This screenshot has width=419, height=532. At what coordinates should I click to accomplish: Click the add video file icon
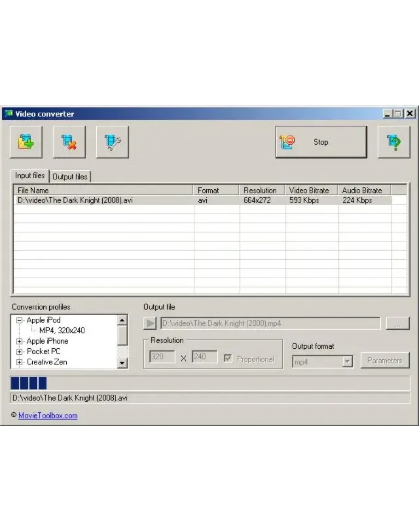click(26, 142)
